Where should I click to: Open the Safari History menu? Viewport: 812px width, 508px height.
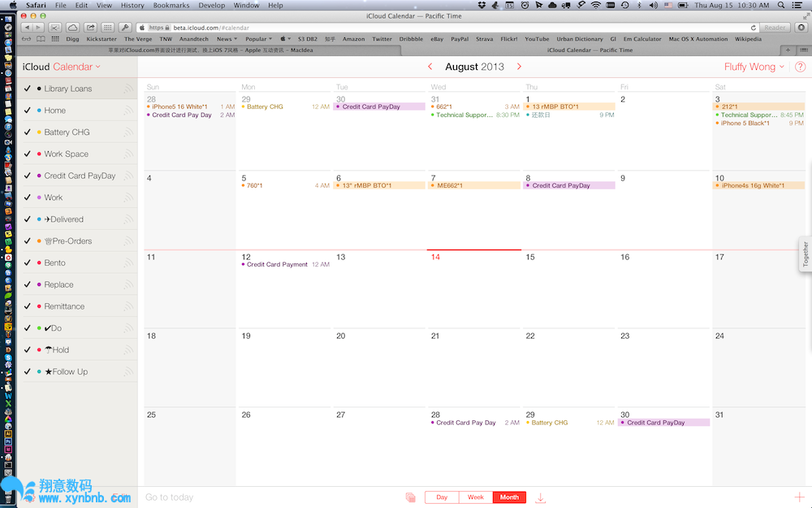pyautogui.click(x=132, y=5)
